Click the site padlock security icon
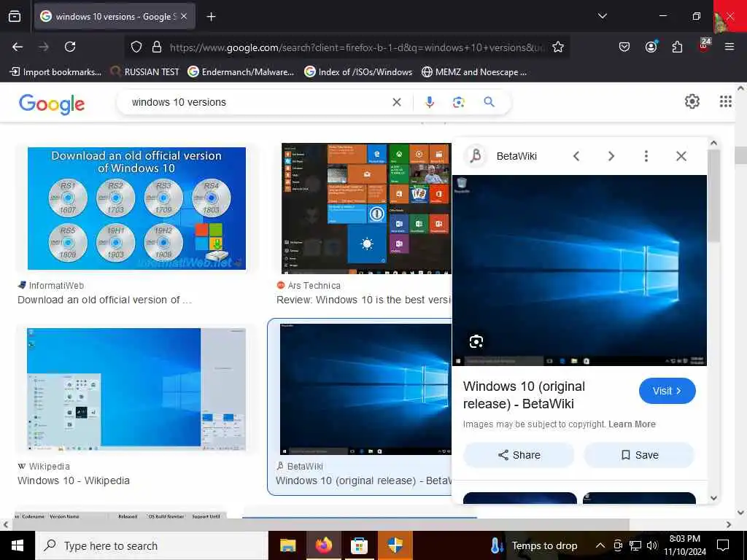Screen dimensions: 747x560 157,47
